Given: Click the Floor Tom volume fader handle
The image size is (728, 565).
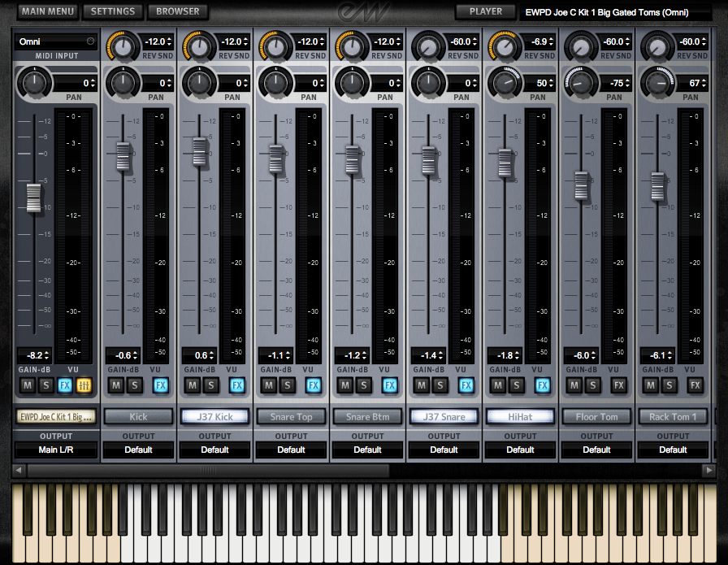Looking at the screenshot, I should tap(582, 185).
